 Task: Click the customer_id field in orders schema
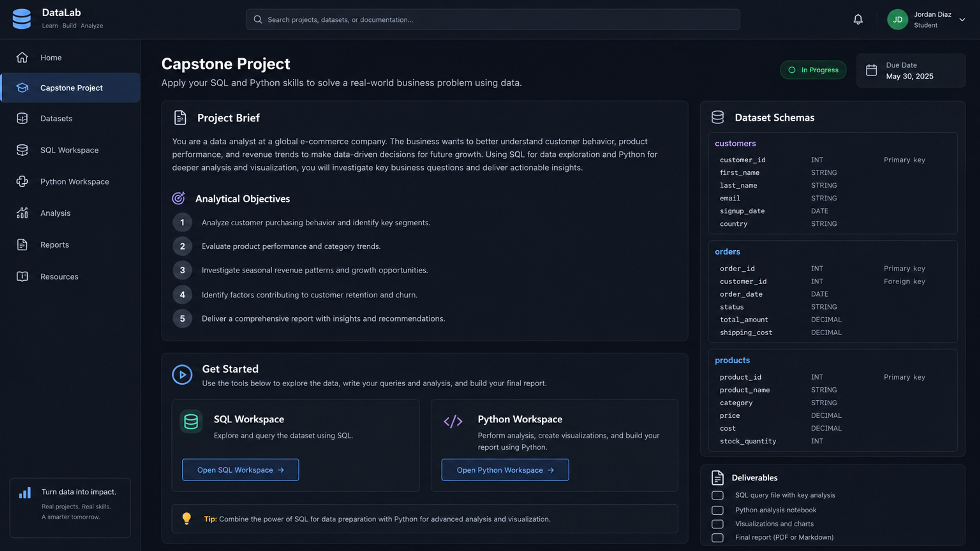(743, 282)
